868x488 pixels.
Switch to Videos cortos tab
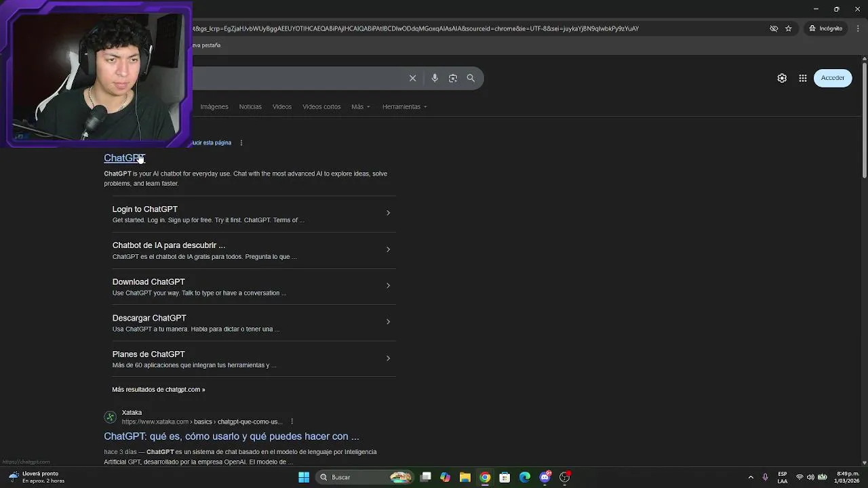point(321,106)
